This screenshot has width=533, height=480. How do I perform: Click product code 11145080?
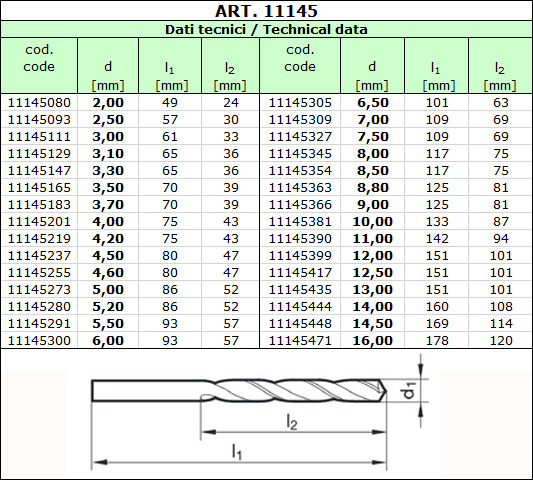tap(39, 103)
